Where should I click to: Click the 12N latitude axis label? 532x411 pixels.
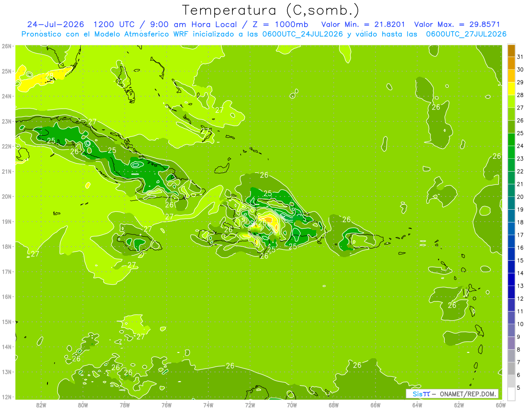7,397
